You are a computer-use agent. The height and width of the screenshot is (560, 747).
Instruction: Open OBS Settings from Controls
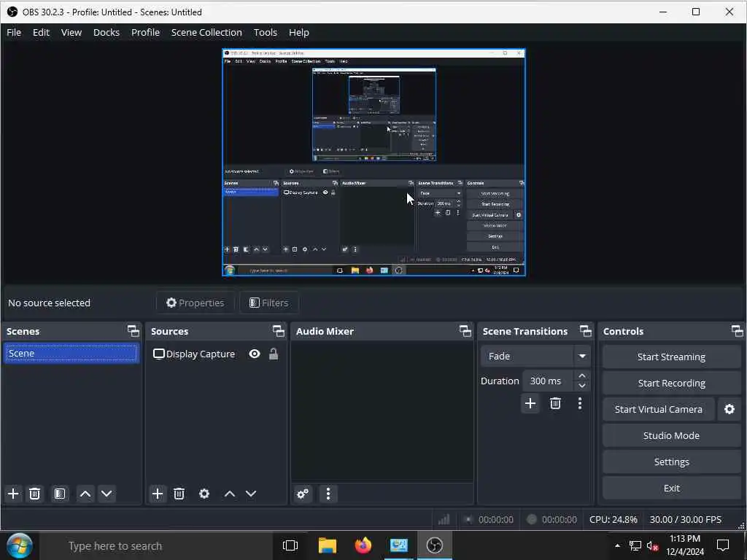point(671,462)
